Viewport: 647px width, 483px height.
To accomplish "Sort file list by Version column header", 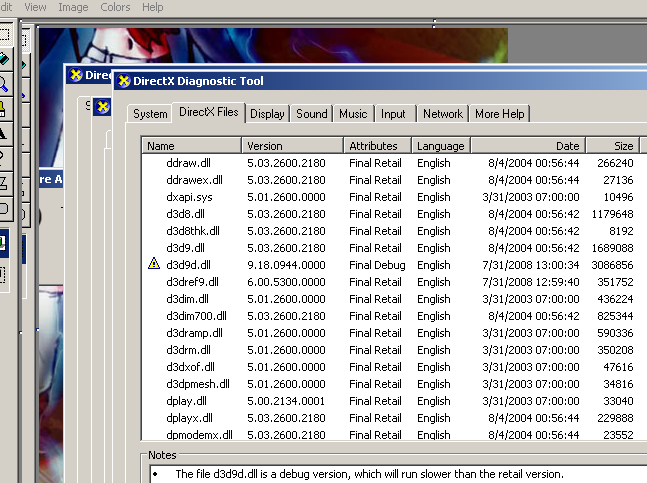I will (x=292, y=146).
